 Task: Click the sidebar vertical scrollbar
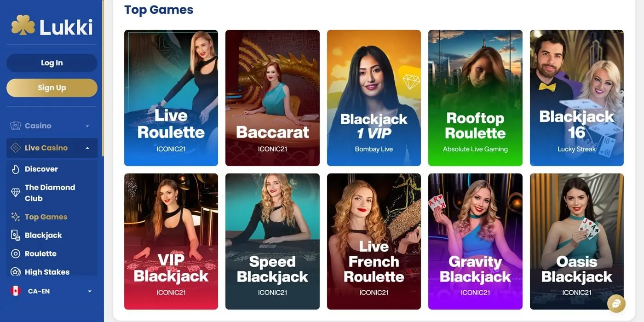click(x=103, y=78)
